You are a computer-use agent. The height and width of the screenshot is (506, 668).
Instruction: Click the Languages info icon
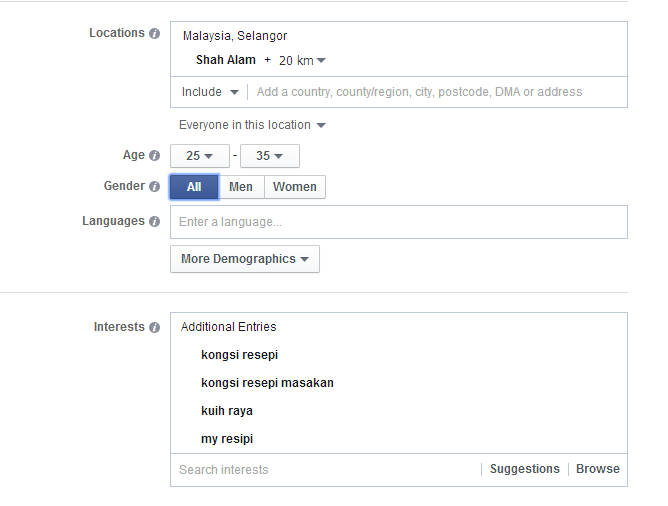tap(155, 221)
